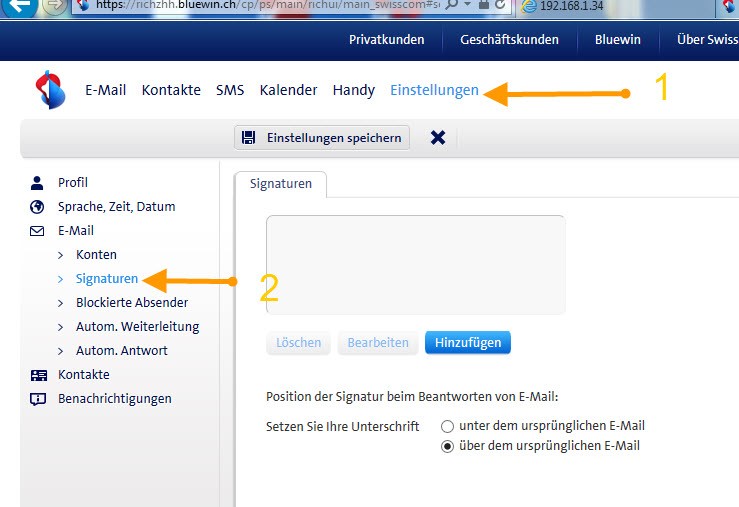Screen dimensions: 739x507
Task: Open the Über Swisscom header link
Action: tap(707, 40)
